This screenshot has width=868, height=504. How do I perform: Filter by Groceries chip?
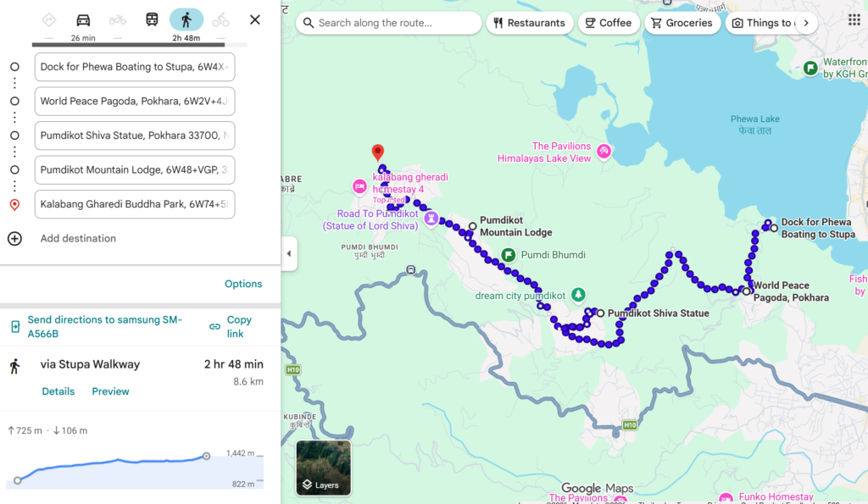pos(682,23)
